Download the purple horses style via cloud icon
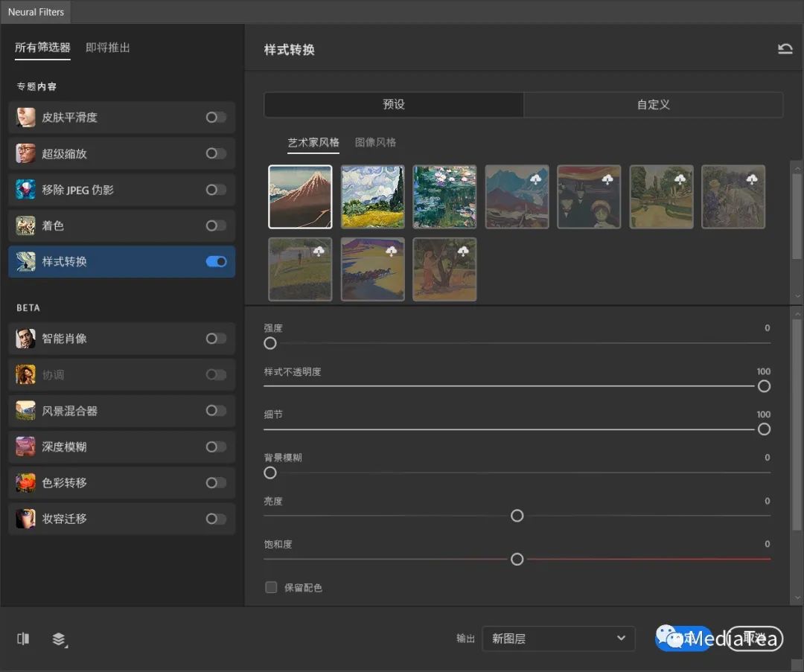804x672 pixels. (x=391, y=251)
